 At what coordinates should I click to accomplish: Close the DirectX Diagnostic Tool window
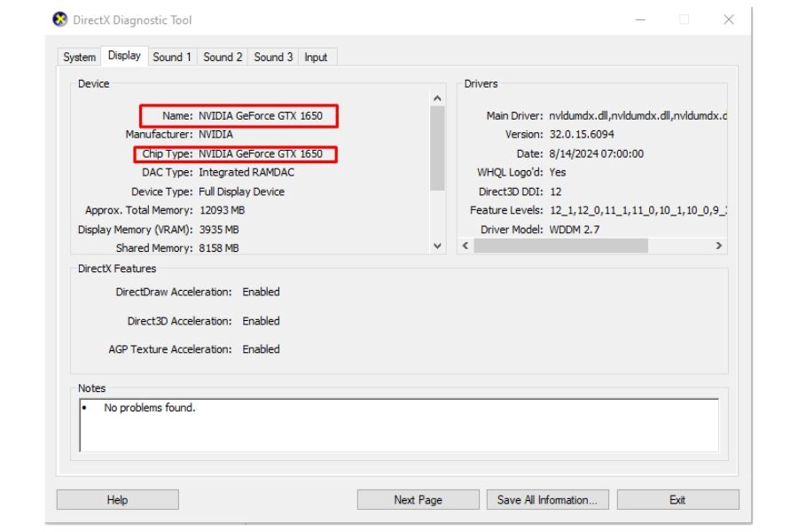[729, 20]
